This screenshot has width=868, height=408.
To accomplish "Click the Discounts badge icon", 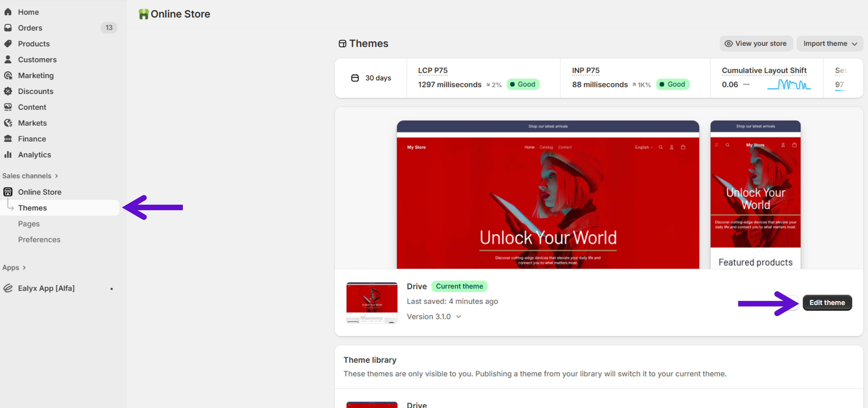I will click(8, 91).
